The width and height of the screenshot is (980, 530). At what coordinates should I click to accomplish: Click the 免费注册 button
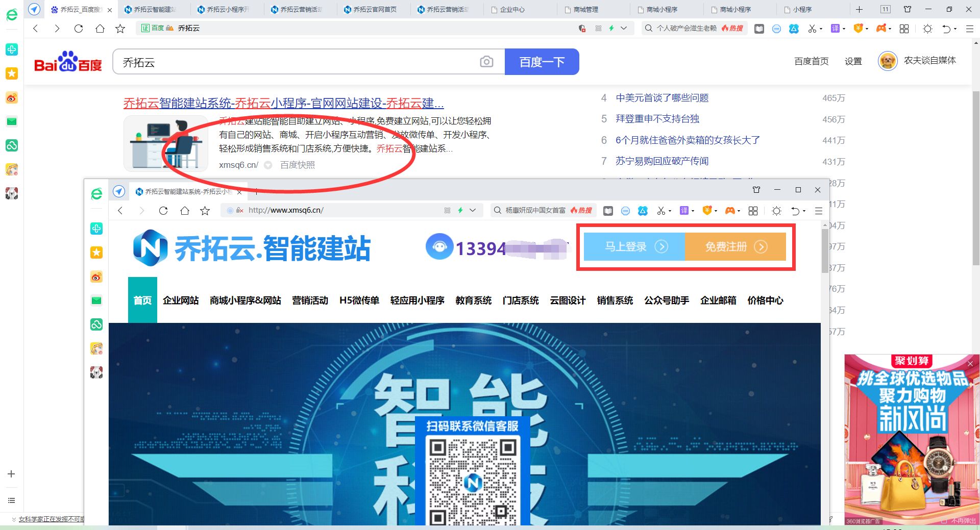[x=735, y=247]
